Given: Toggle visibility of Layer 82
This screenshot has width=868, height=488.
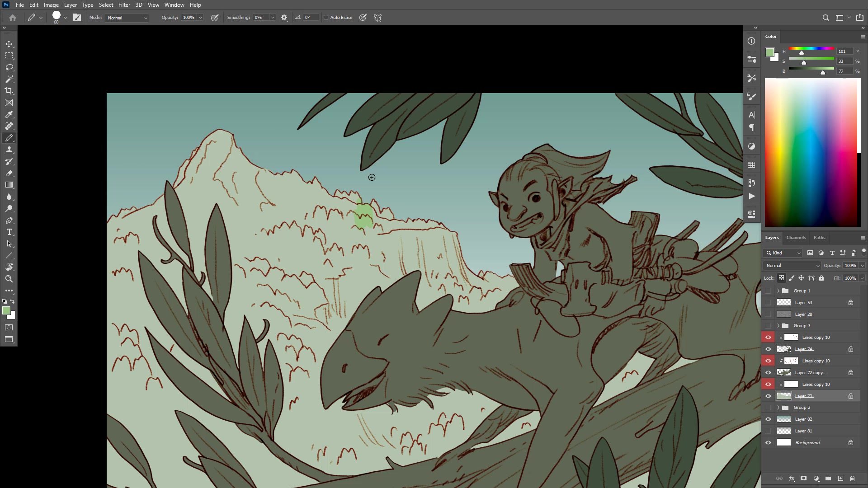Looking at the screenshot, I should pos(768,419).
